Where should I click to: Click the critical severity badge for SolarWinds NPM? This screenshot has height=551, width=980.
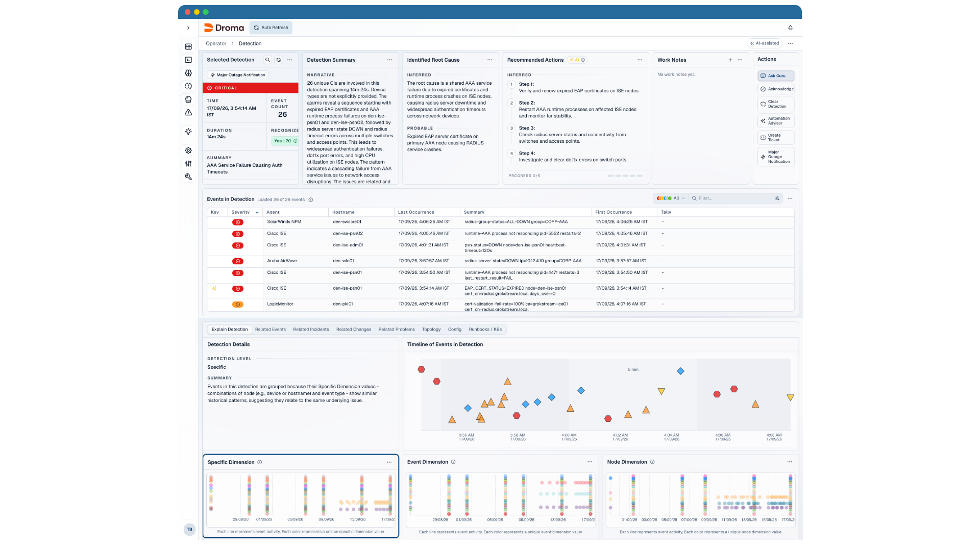238,222
